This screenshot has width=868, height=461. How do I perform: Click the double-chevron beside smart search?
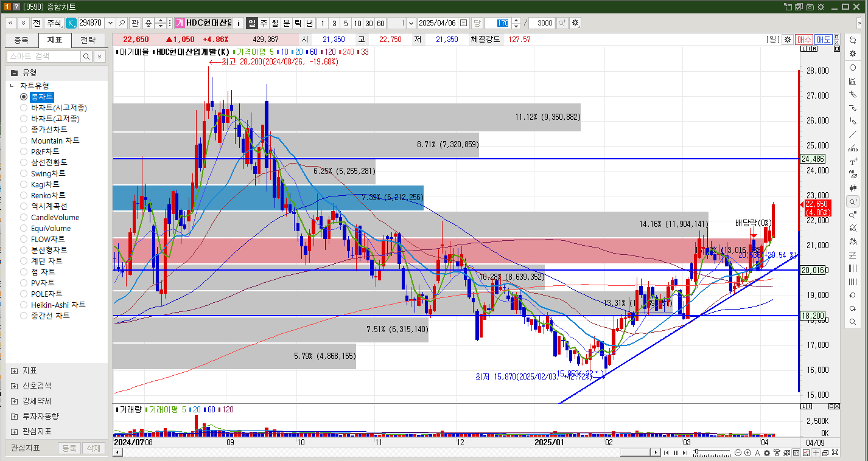[99, 56]
